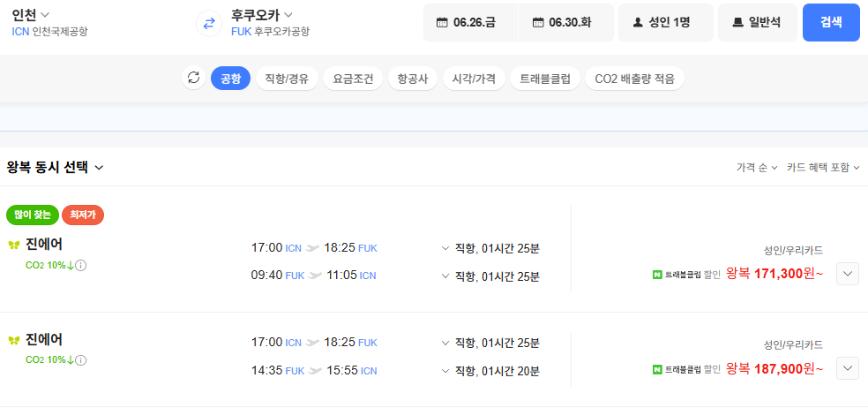Click calendar icon beside 06.30.화
868x408 pixels.
point(537,23)
